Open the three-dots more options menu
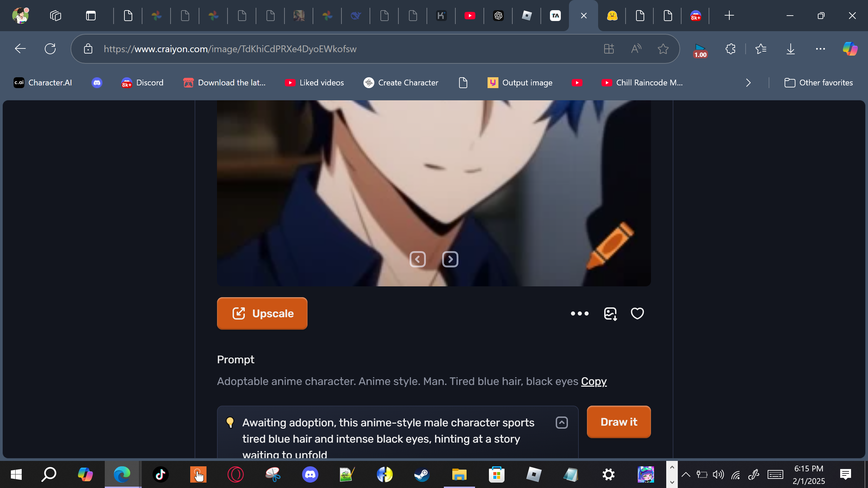The image size is (868, 488). coord(579,313)
